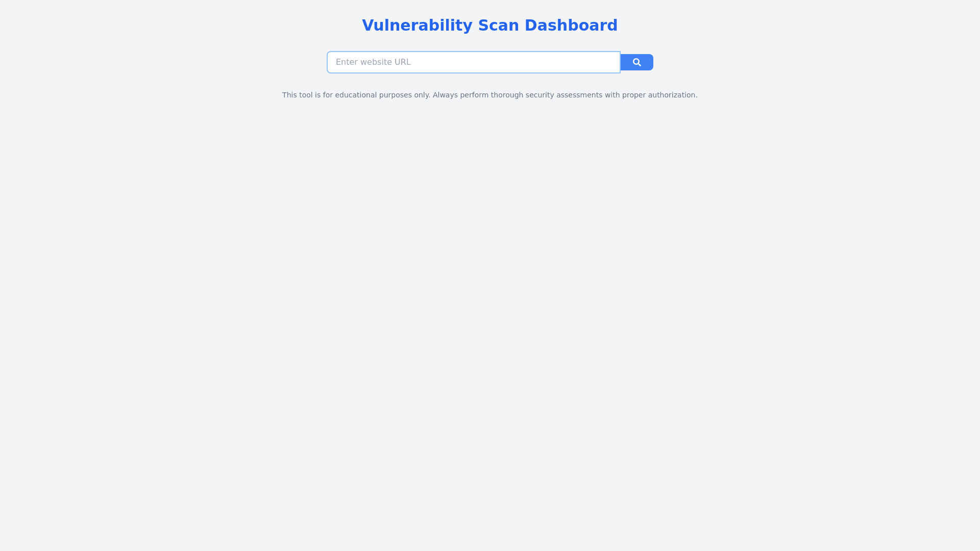Place cursor in the URL entry box
The image size is (980, 551).
pos(474,62)
